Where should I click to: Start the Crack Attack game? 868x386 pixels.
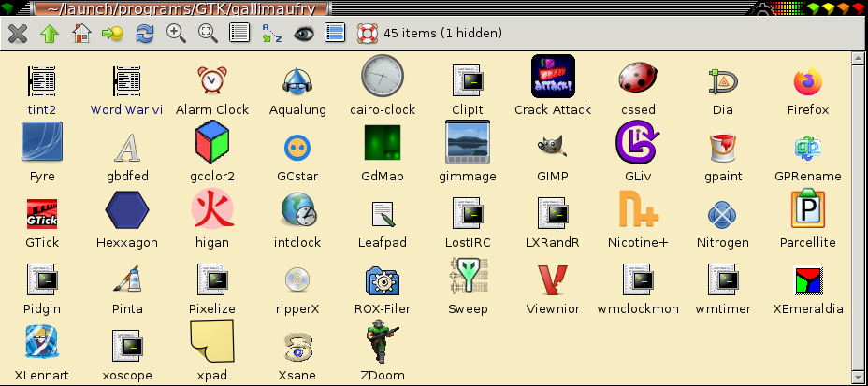tap(553, 76)
